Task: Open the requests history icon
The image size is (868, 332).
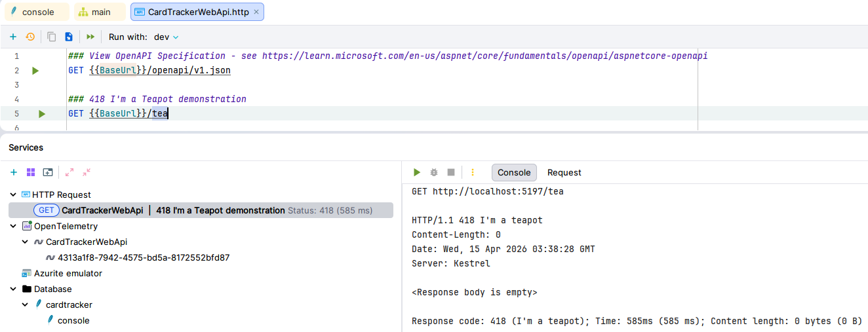Action: [x=30, y=37]
